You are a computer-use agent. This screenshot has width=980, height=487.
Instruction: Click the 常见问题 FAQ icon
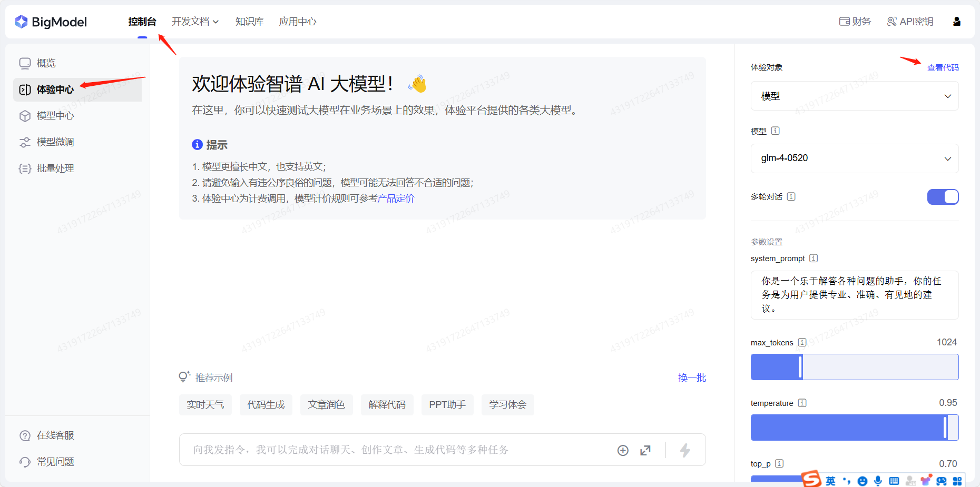(x=25, y=462)
